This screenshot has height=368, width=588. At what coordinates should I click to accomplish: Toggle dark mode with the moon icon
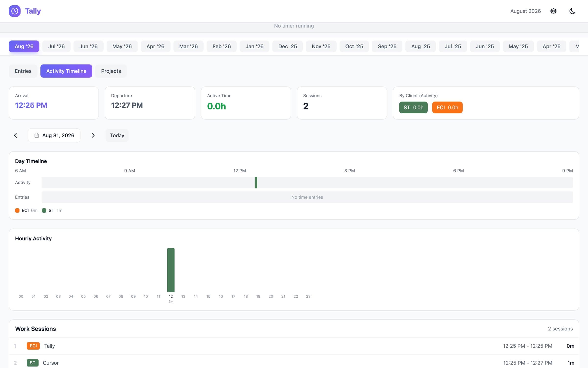[572, 11]
